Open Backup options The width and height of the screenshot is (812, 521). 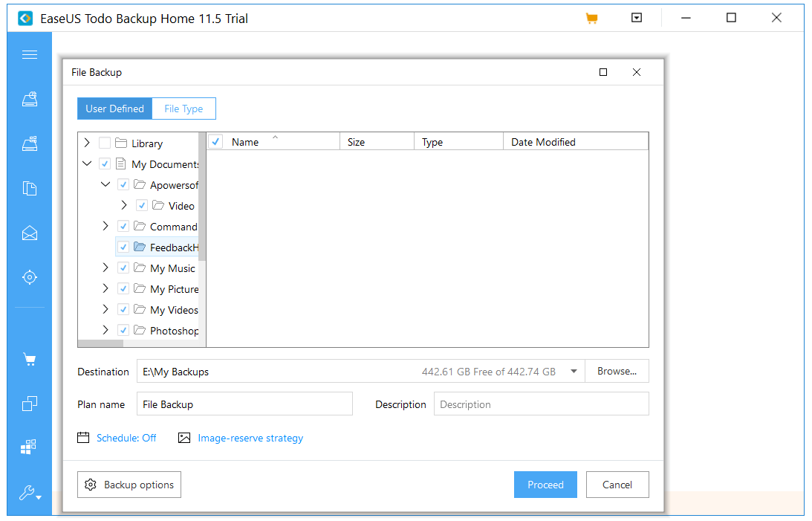pyautogui.click(x=129, y=485)
